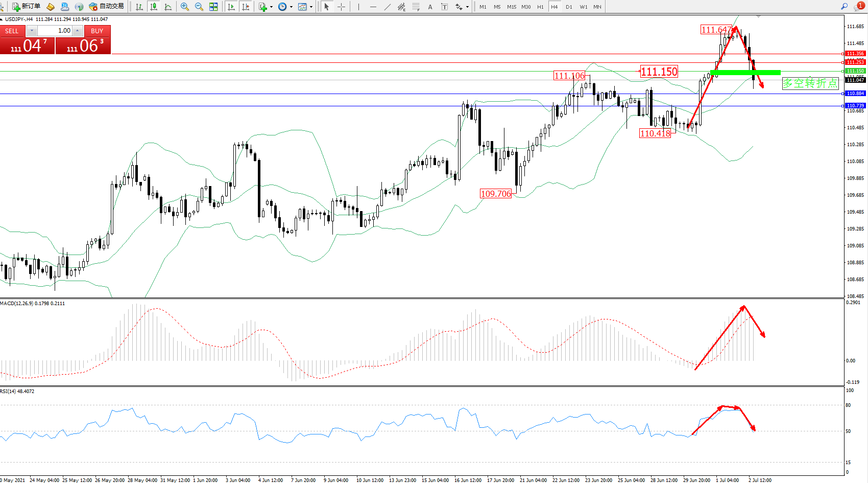Image resolution: width=868 pixels, height=483 pixels.
Task: Select the Fibonacci retracement tool
Action: point(416,7)
